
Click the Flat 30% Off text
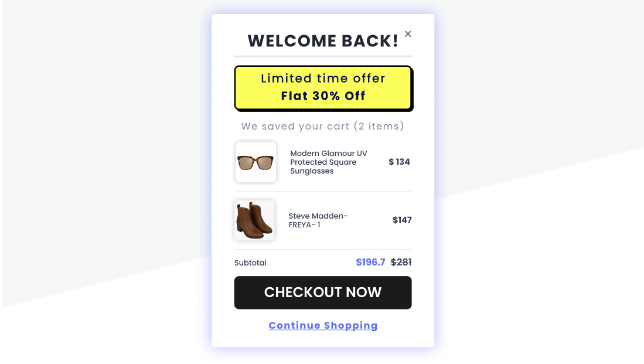[x=323, y=96]
